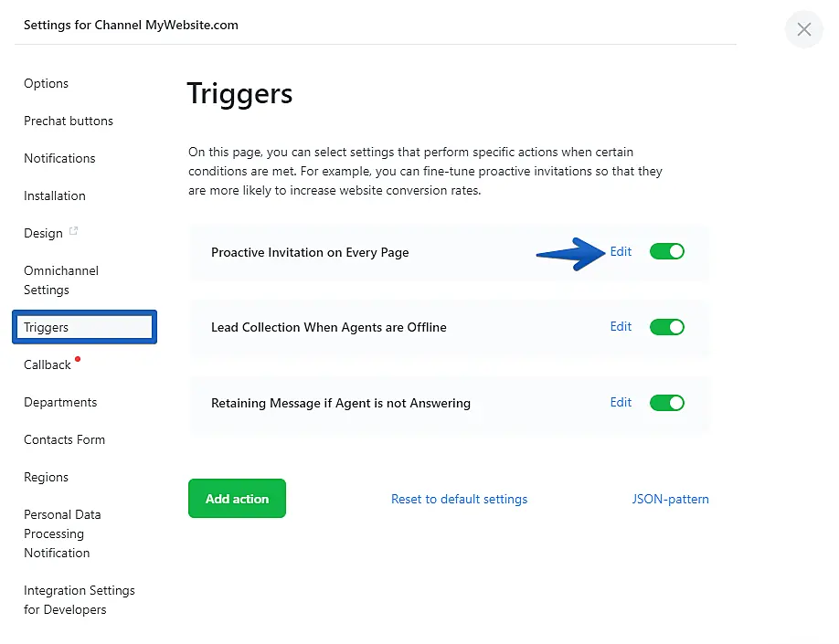Image resolution: width=839 pixels, height=644 pixels.
Task: Toggle Proactive Invitation on Every Page switch
Action: pyautogui.click(x=667, y=252)
